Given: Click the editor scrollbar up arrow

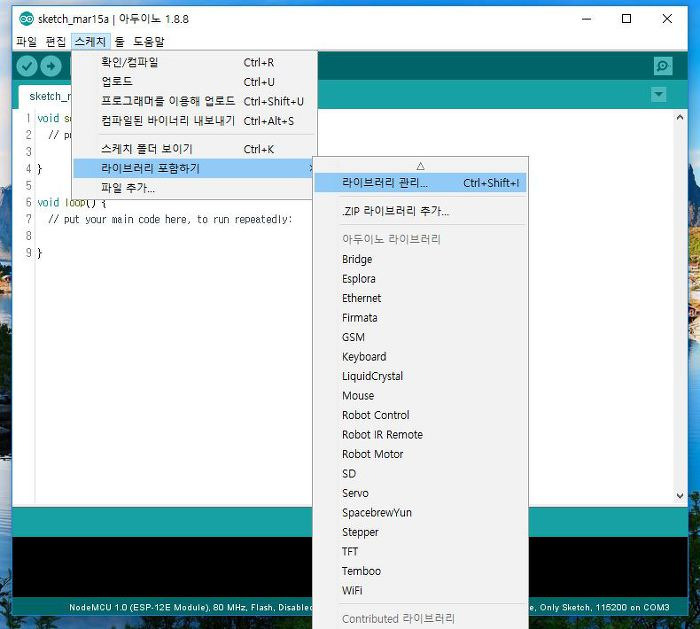Looking at the screenshot, I should click(679, 117).
